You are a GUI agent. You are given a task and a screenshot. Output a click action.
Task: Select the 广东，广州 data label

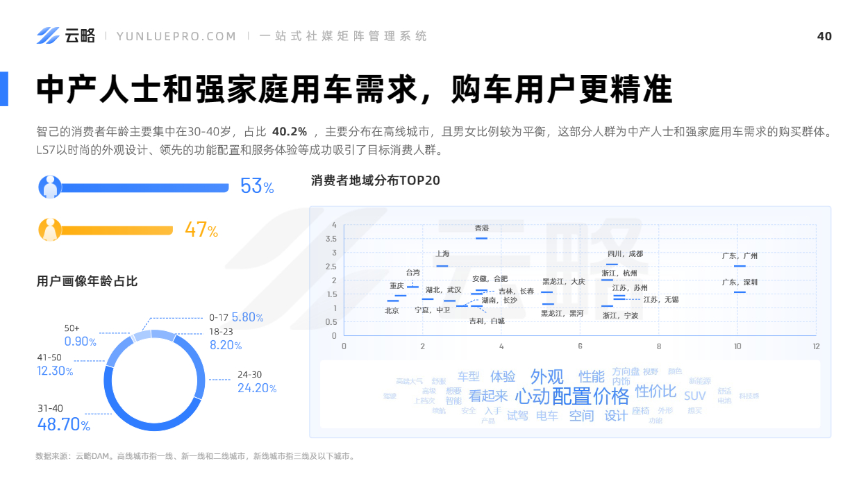pos(740,256)
